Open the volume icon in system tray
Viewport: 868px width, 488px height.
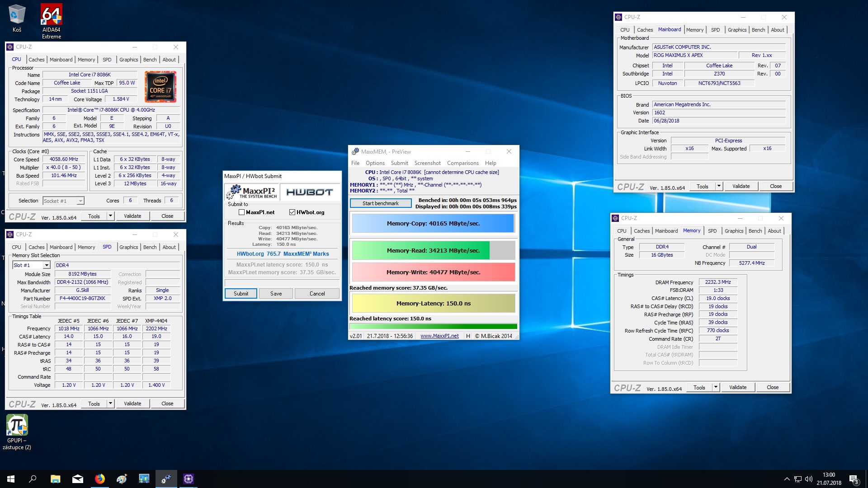pos(809,479)
